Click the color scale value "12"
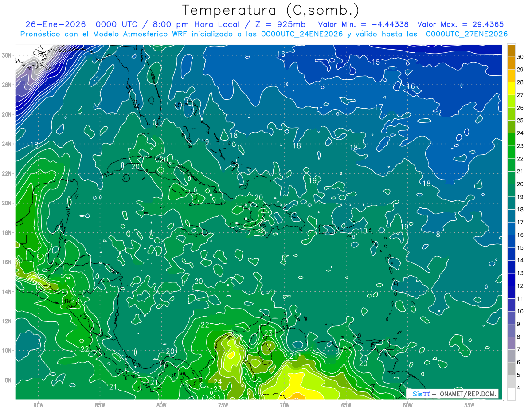The width and height of the screenshot is (532, 411). pyautogui.click(x=520, y=286)
